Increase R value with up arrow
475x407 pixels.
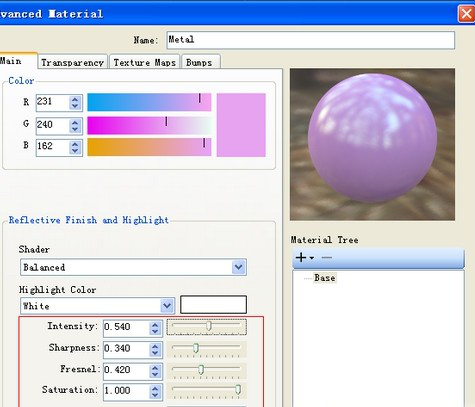tap(75, 99)
